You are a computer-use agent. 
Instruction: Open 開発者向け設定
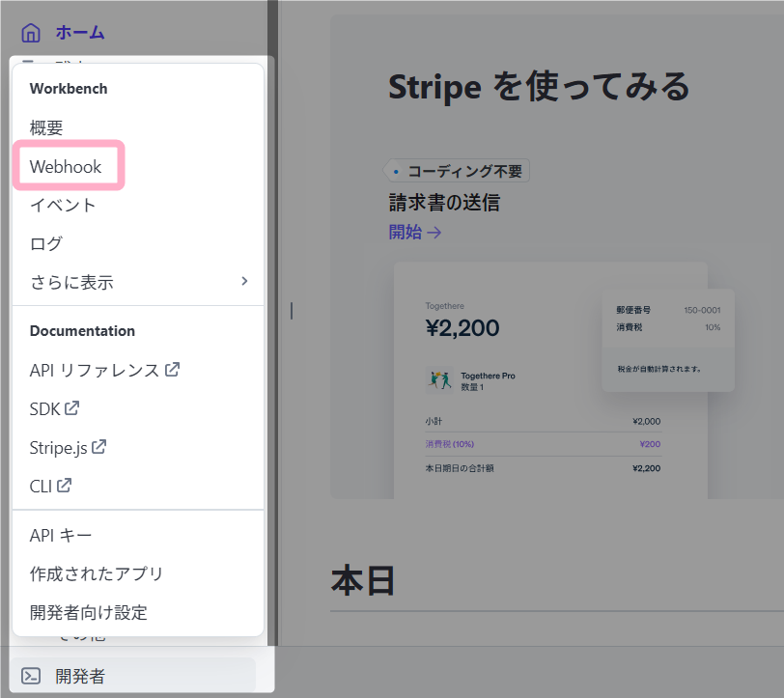coord(88,612)
